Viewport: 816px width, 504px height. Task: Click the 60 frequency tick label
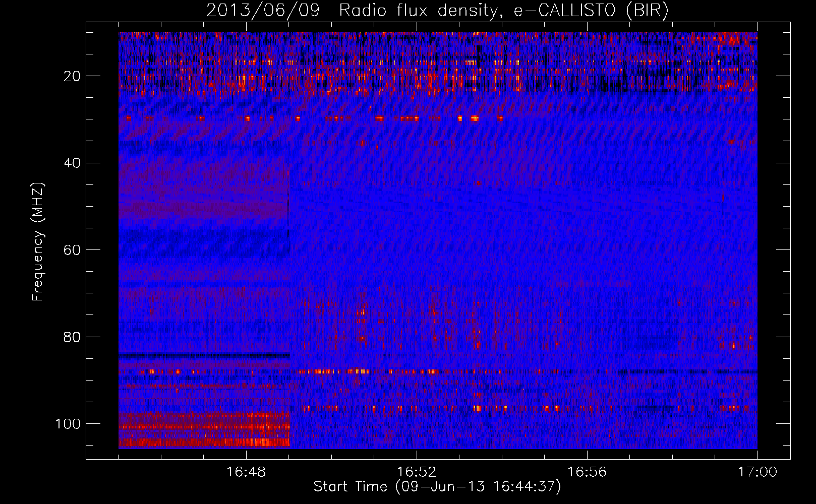click(72, 250)
